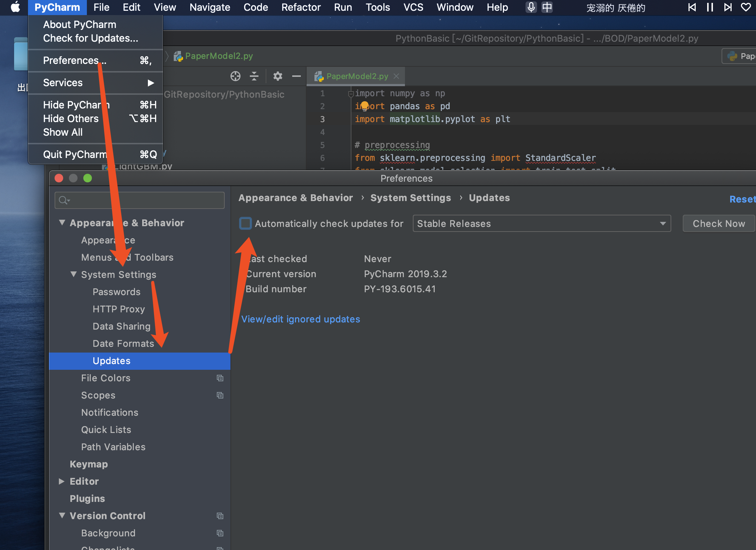Click the microphone icon in menu bar
756x550 pixels.
click(x=531, y=7)
